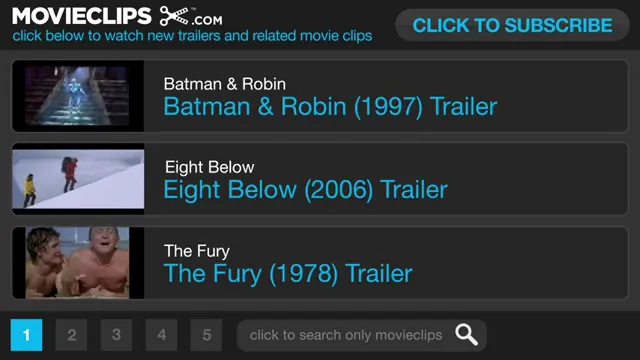Go to page 5

[206, 335]
